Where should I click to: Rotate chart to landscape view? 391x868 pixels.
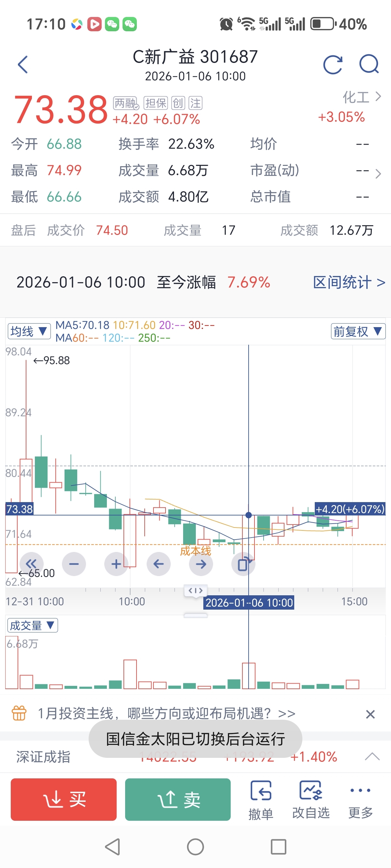point(243,564)
